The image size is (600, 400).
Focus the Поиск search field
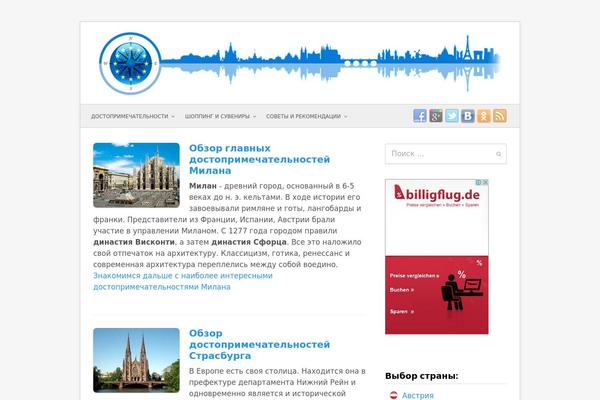click(446, 154)
